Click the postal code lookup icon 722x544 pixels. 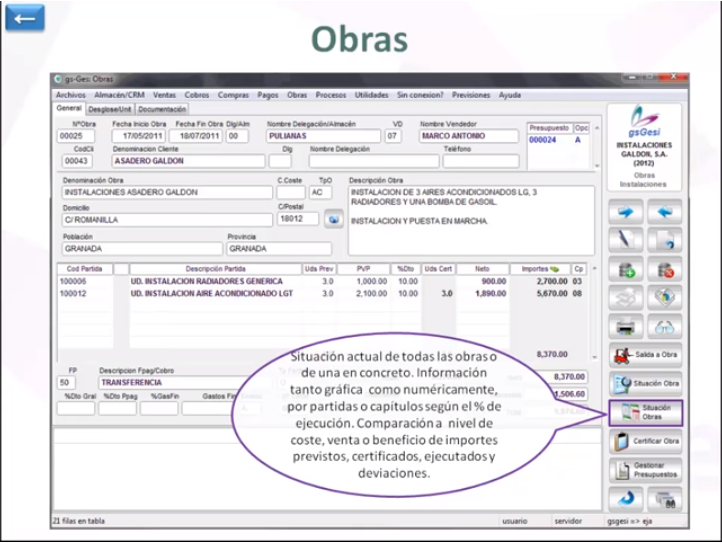click(333, 219)
